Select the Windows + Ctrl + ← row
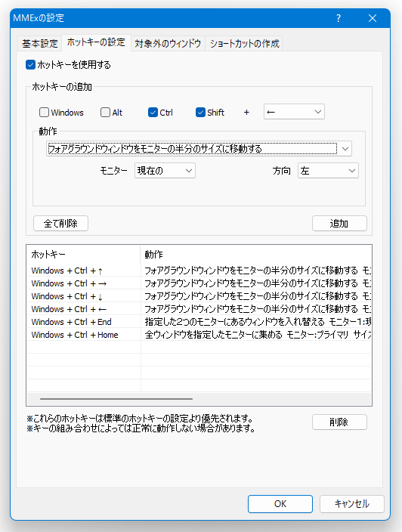 point(199,309)
